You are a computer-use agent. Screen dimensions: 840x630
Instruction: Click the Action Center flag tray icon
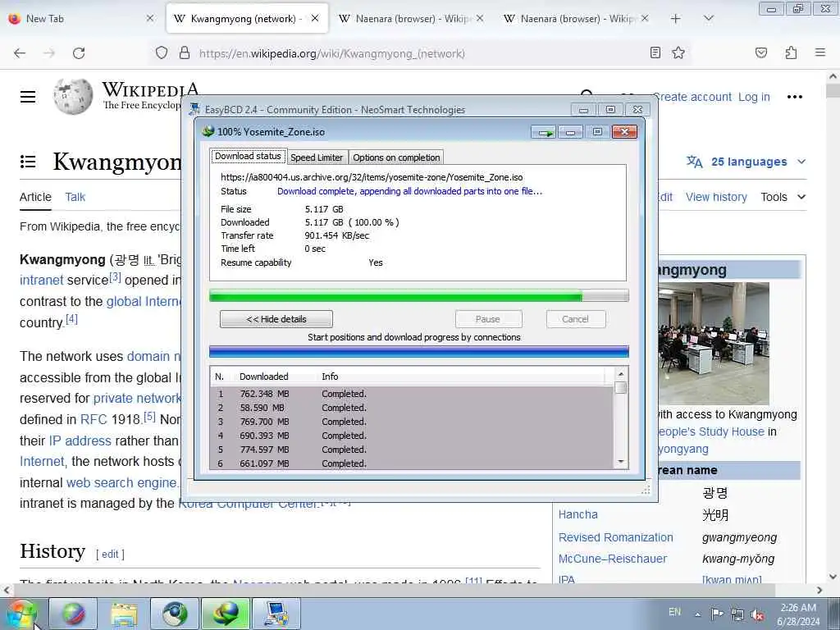point(717,614)
